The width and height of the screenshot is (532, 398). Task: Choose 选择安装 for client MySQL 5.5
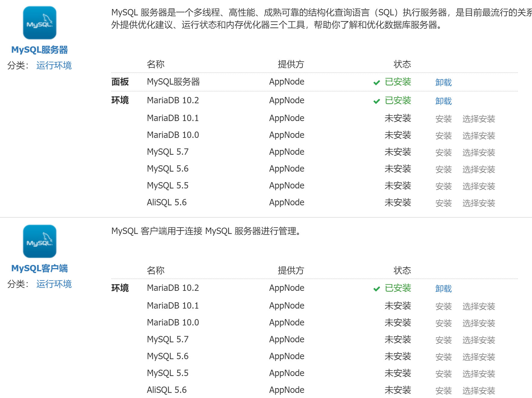click(x=478, y=374)
